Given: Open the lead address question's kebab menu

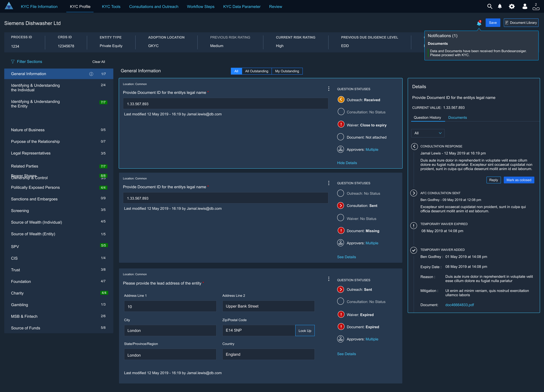Looking at the screenshot, I should pos(329,279).
